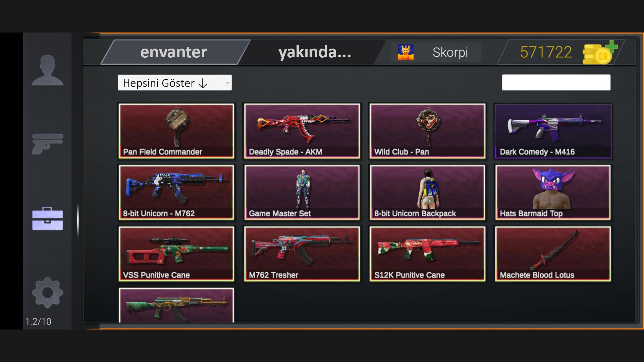Select the Hats Barmaid Top item
644x362 pixels.
pos(553,192)
